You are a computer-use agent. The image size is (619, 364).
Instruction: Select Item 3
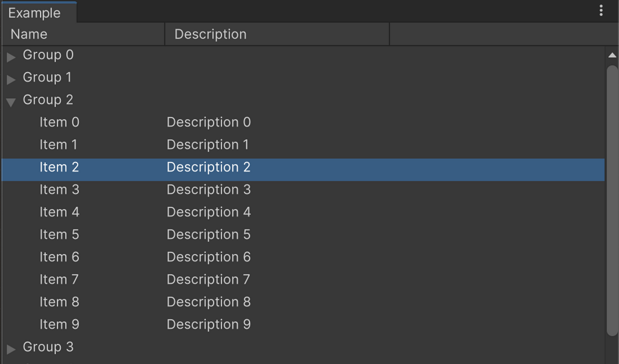[59, 190]
